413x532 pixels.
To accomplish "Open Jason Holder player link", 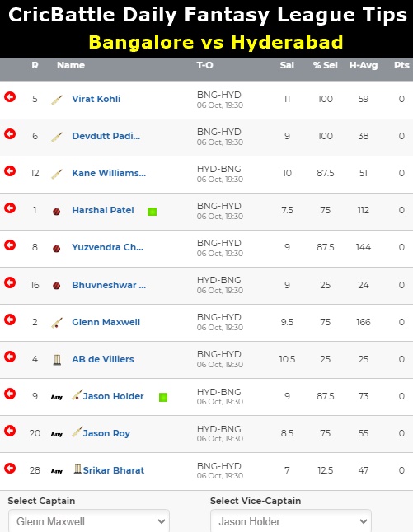I will 113,396.
